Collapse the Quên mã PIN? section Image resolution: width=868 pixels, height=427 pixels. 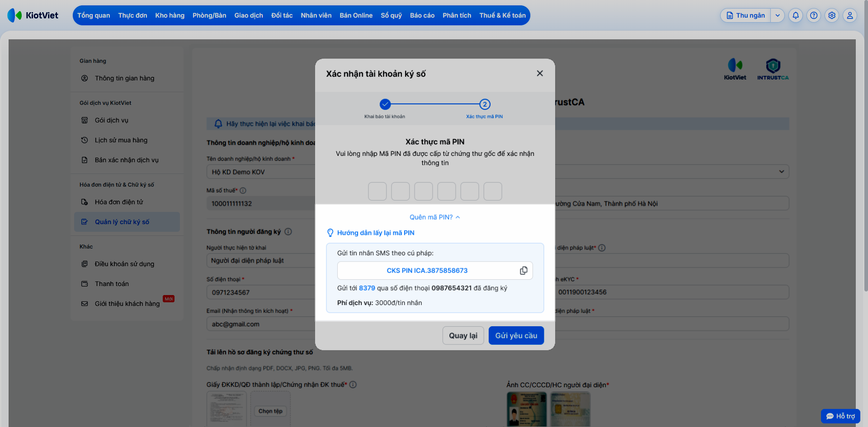coord(435,217)
